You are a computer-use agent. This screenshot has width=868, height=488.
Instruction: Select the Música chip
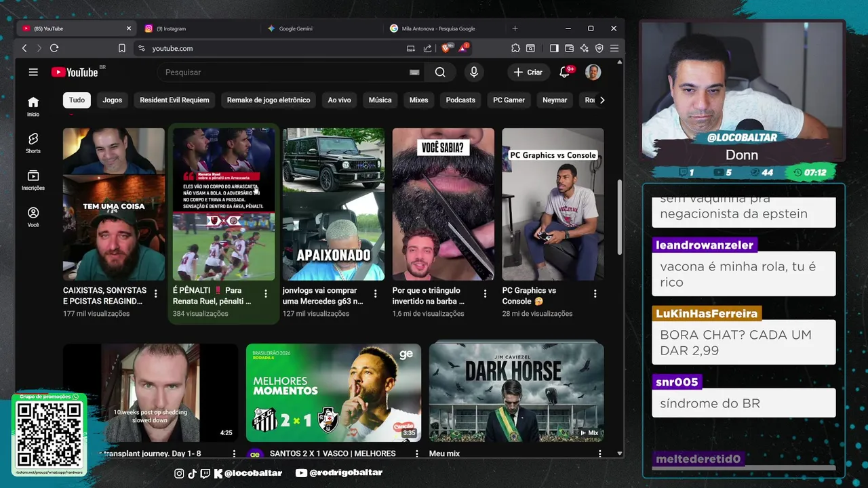point(380,100)
